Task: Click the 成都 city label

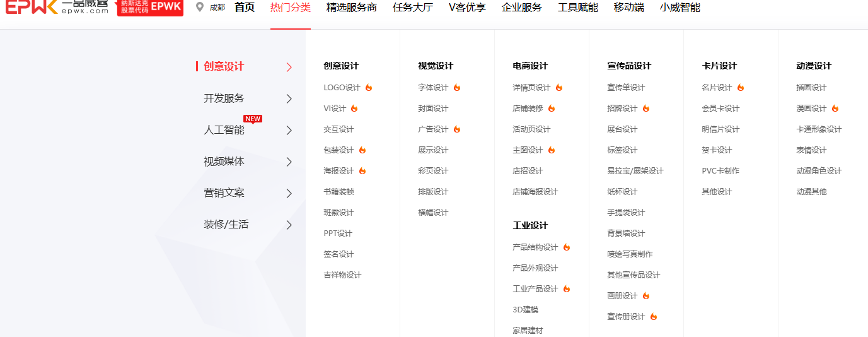Action: (217, 8)
